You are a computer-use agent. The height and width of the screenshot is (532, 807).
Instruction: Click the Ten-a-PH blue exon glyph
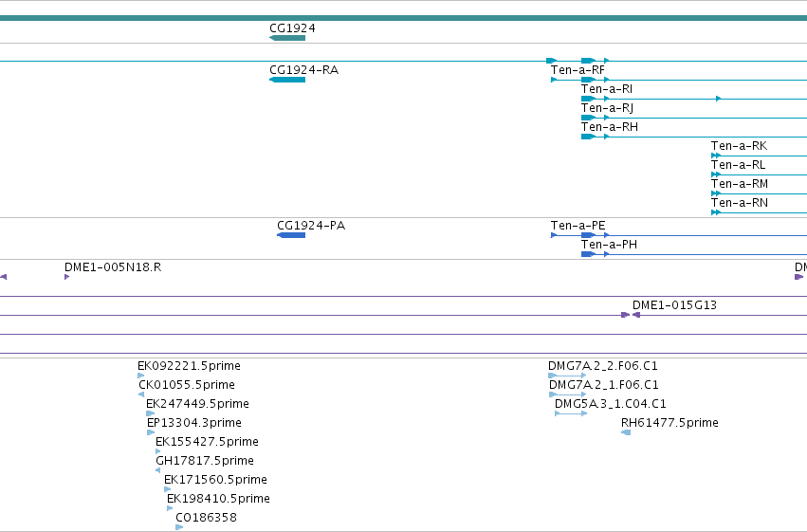coord(588,254)
